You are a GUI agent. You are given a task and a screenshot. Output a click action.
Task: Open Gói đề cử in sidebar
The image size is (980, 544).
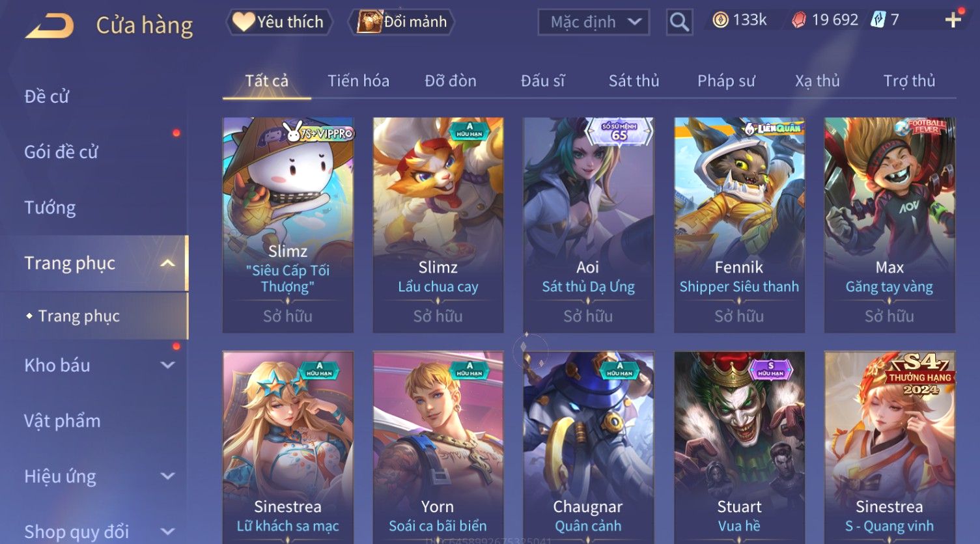[61, 152]
